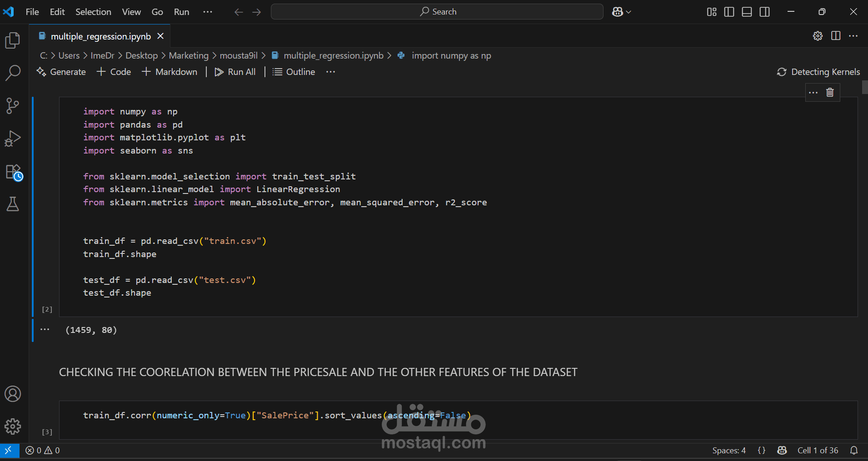The width and height of the screenshot is (868, 461).
Task: Go forward with the right arrow
Action: coord(257,12)
